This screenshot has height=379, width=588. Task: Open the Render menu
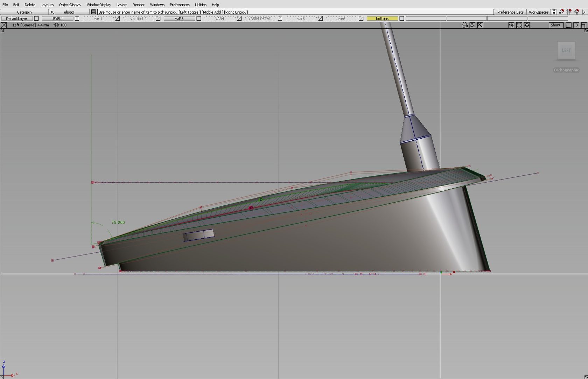click(138, 5)
